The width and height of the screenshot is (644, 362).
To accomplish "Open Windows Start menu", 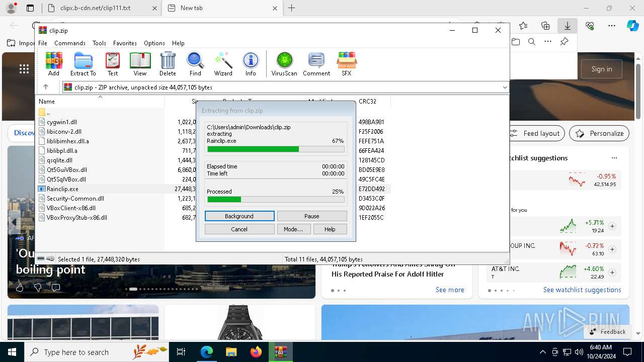I will (12, 352).
